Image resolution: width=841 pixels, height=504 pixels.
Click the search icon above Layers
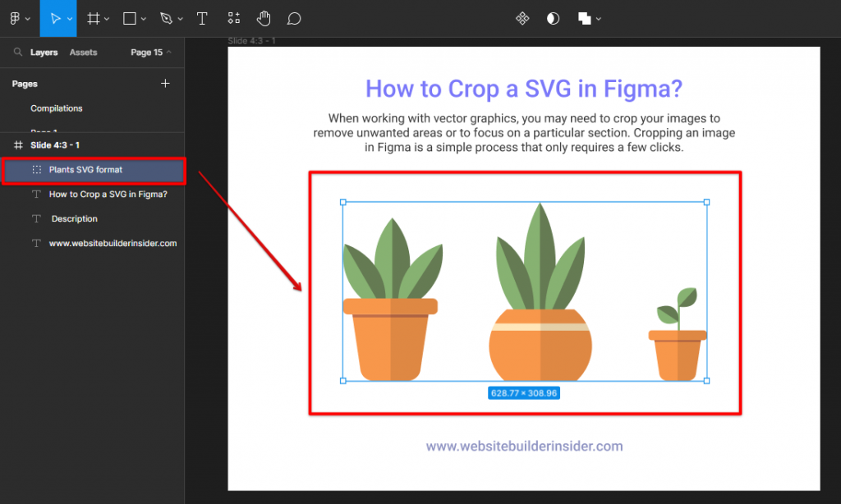[18, 52]
